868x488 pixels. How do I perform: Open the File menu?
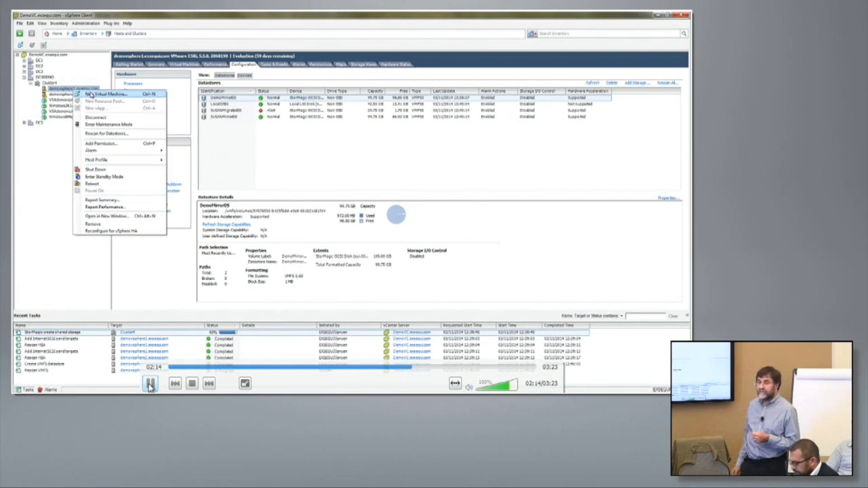pos(20,23)
